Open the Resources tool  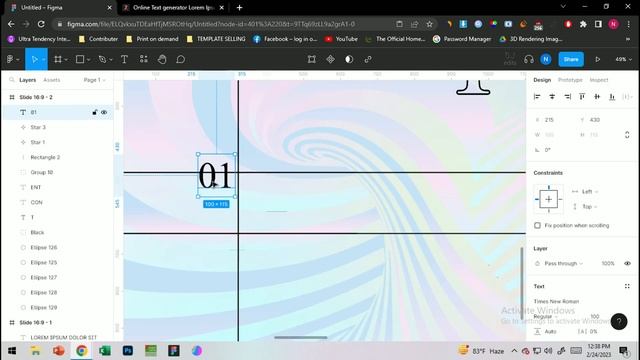pyautogui.click(x=144, y=60)
